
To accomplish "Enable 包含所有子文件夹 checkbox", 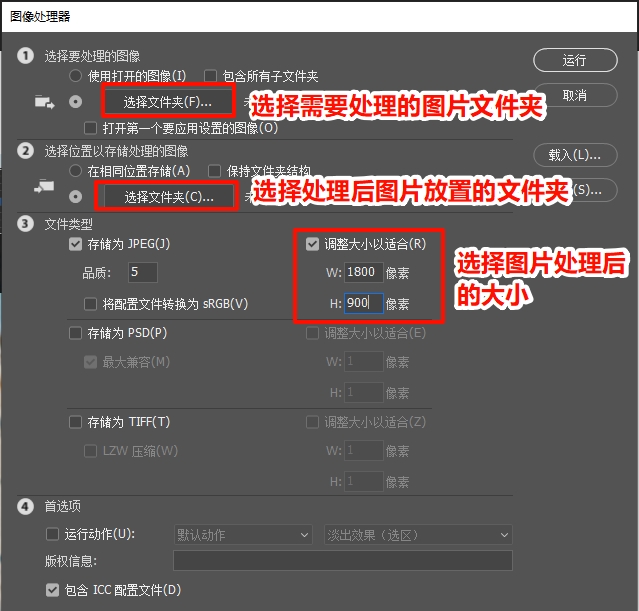I will [x=210, y=76].
